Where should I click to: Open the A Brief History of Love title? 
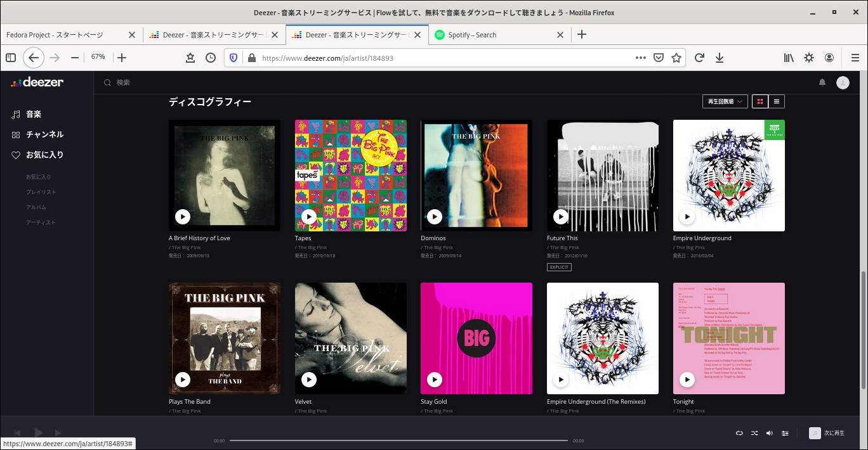pos(199,238)
